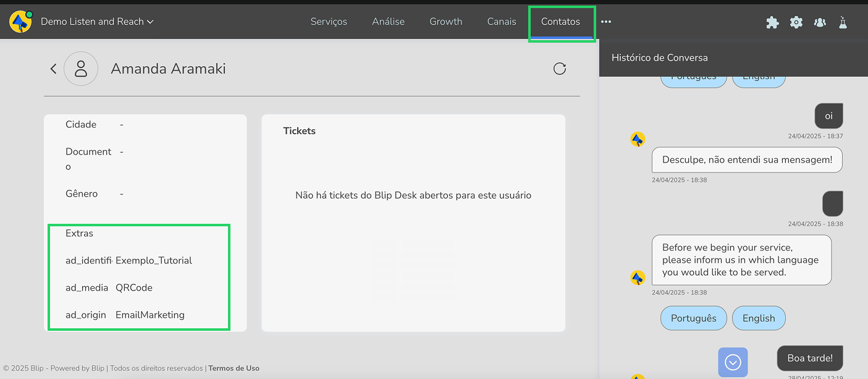The image size is (868, 379).
Task: Choose the Português quick reply button
Action: 693,318
